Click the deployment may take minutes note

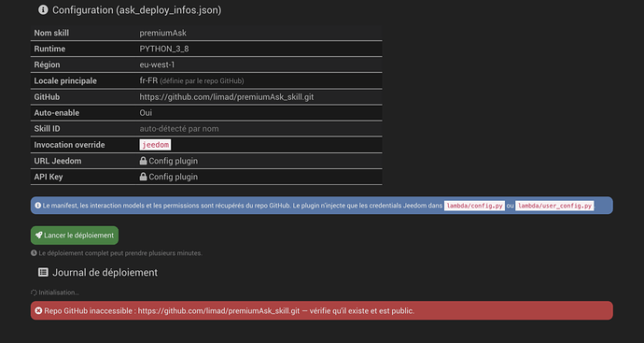point(120,253)
